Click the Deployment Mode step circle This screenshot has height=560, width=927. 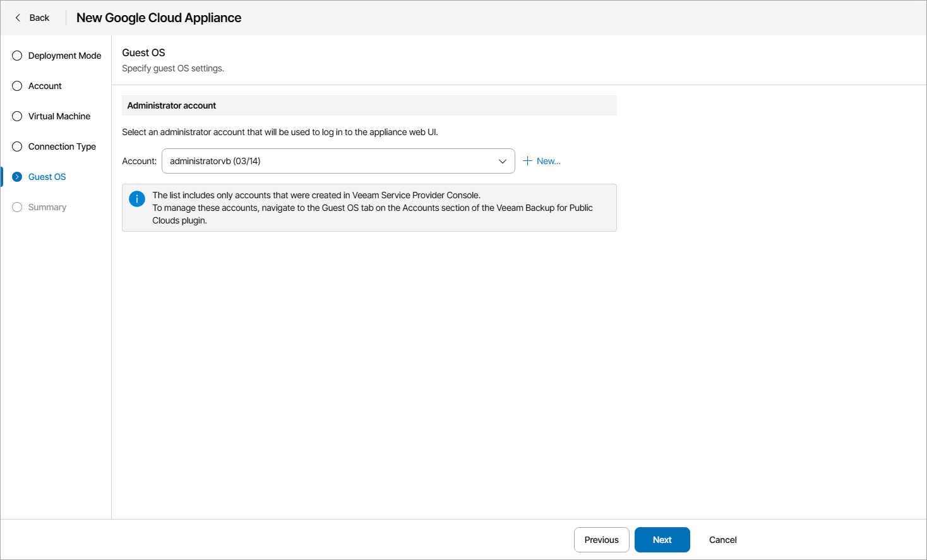(16, 56)
